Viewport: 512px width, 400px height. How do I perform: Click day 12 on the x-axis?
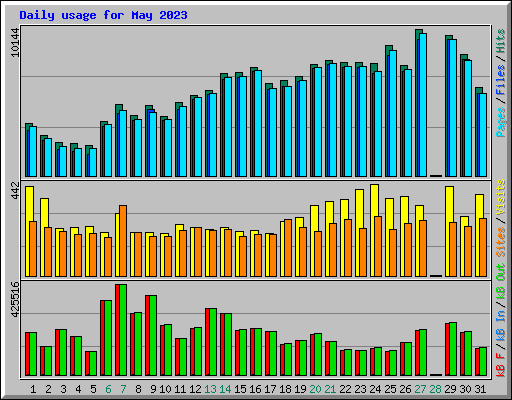tap(195, 389)
